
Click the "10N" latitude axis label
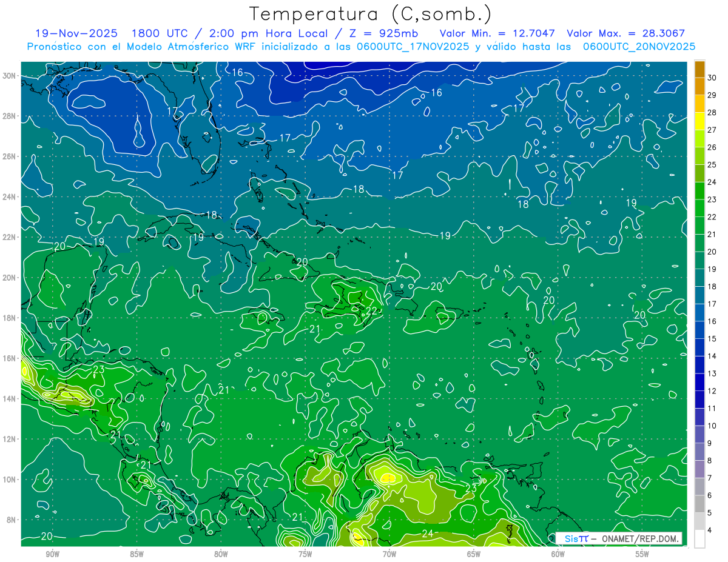(10, 479)
